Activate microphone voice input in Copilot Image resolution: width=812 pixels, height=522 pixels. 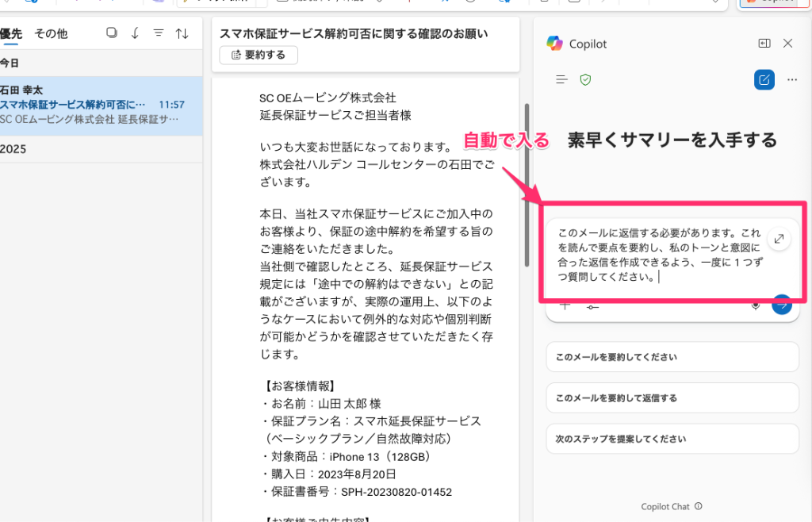pyautogui.click(x=756, y=305)
